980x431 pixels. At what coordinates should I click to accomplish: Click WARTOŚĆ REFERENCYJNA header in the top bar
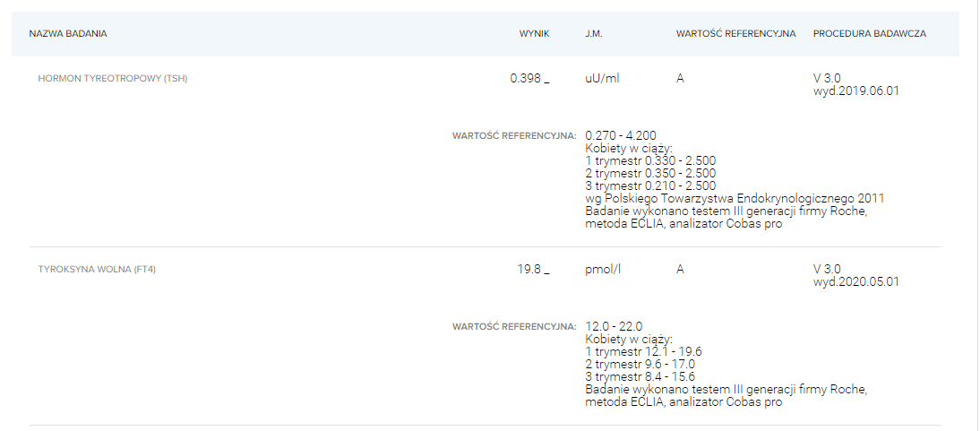[x=735, y=34]
